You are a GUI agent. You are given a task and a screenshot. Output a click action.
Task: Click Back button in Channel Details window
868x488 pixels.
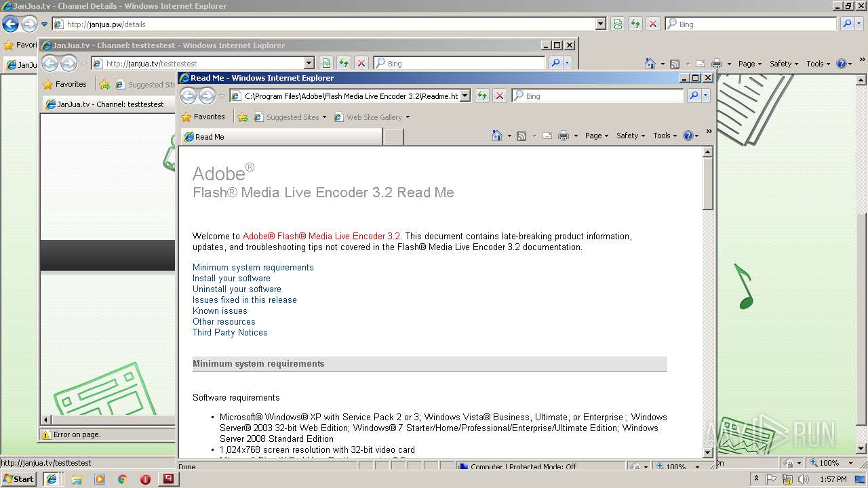point(10,24)
